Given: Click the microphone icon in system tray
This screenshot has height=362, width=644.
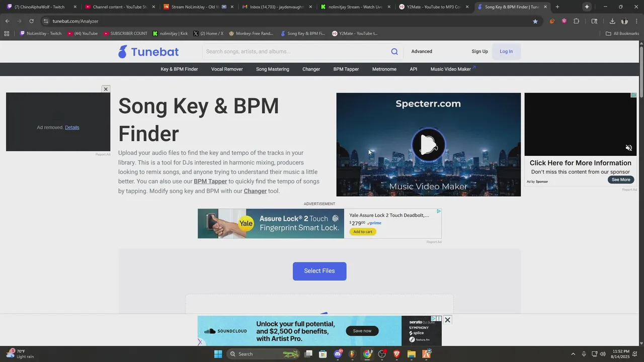Looking at the screenshot, I should pyautogui.click(x=584, y=354).
